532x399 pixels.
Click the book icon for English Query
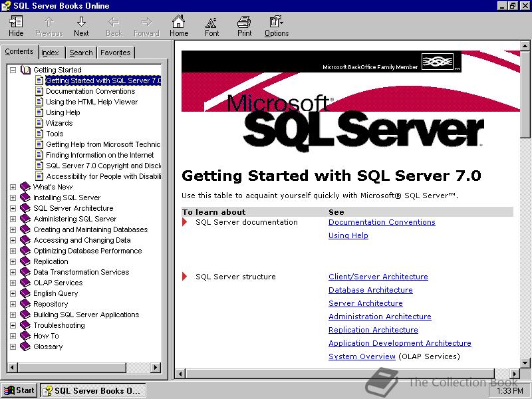point(25,293)
